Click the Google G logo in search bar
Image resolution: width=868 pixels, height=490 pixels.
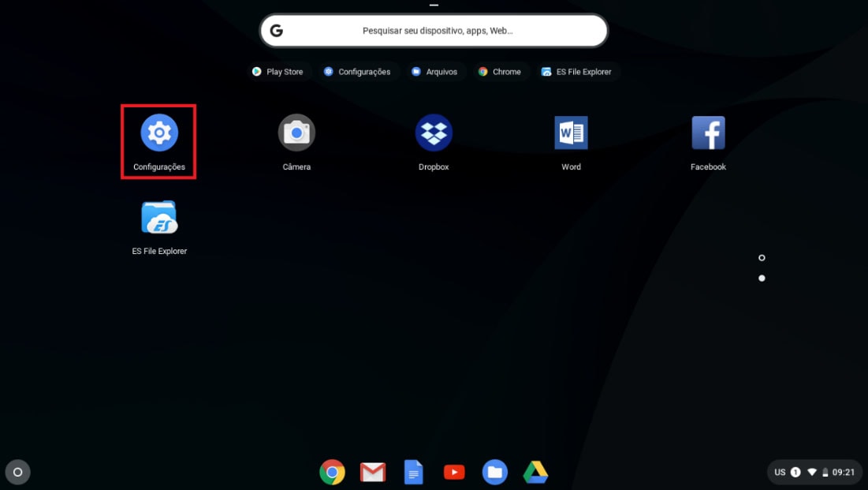coord(276,31)
